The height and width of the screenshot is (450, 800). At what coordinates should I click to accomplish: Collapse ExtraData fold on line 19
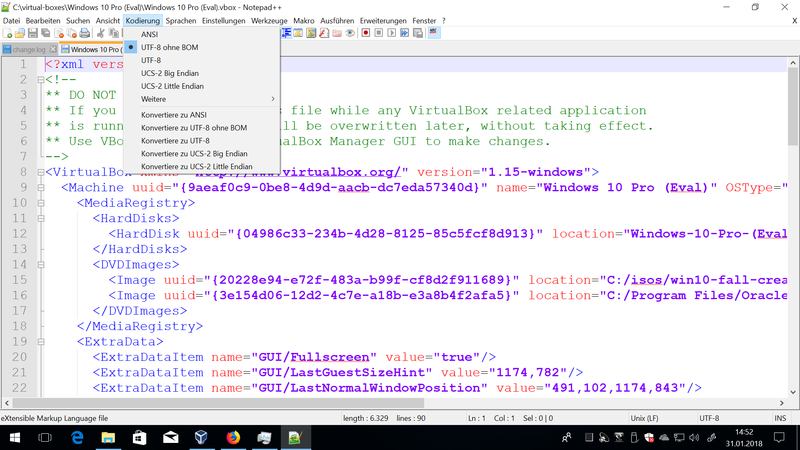pos(40,342)
